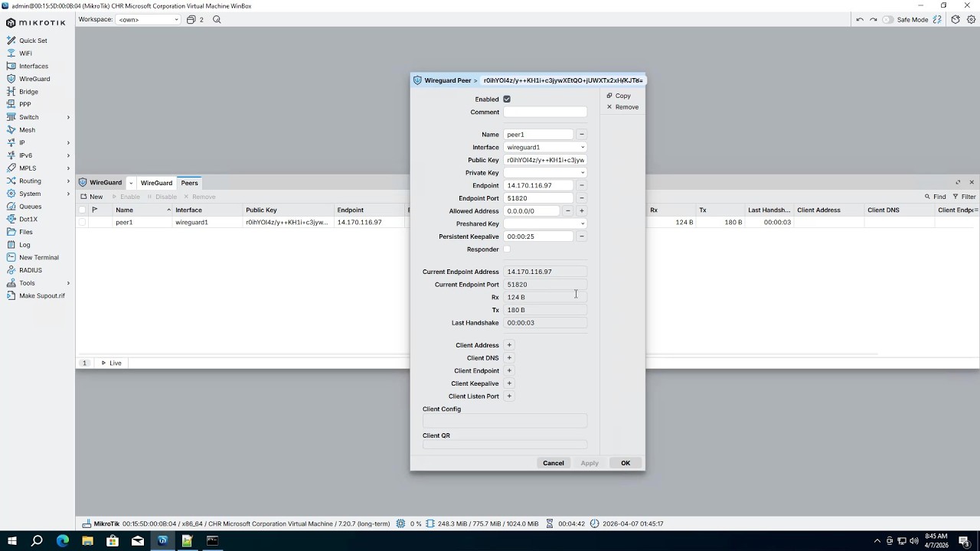Open Queues in sidebar
The width and height of the screenshot is (980, 551).
[x=30, y=207]
